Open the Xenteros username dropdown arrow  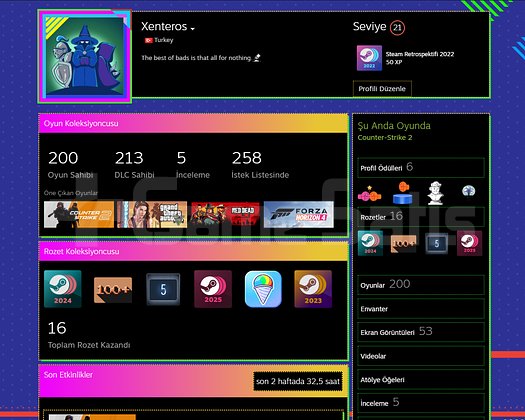193,29
